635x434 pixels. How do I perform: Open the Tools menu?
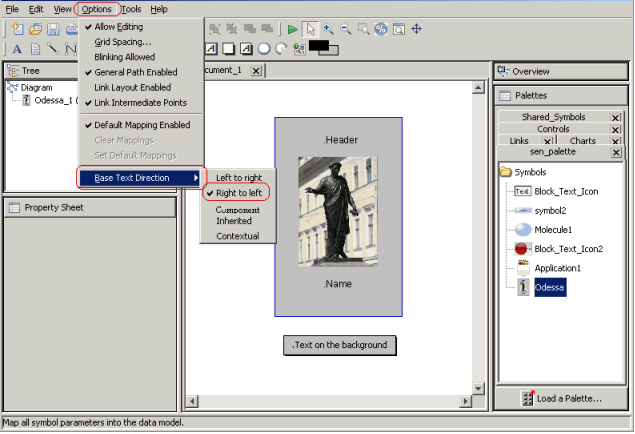pos(131,9)
